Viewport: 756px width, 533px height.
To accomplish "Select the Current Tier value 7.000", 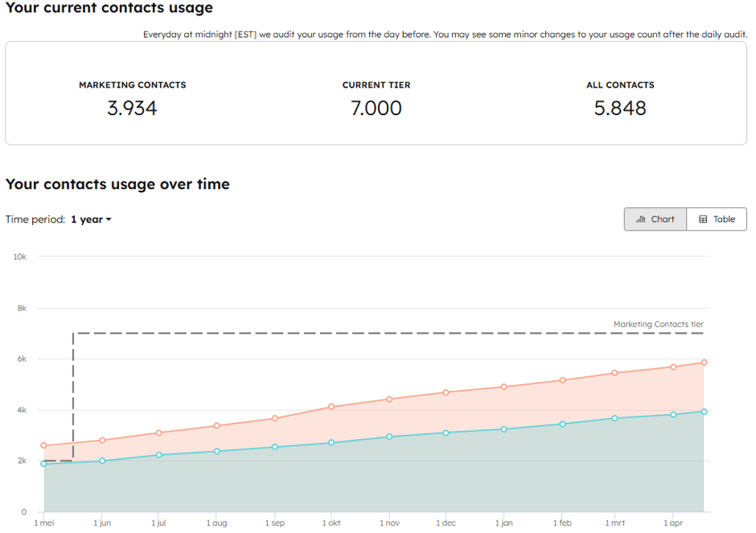I will [376, 108].
